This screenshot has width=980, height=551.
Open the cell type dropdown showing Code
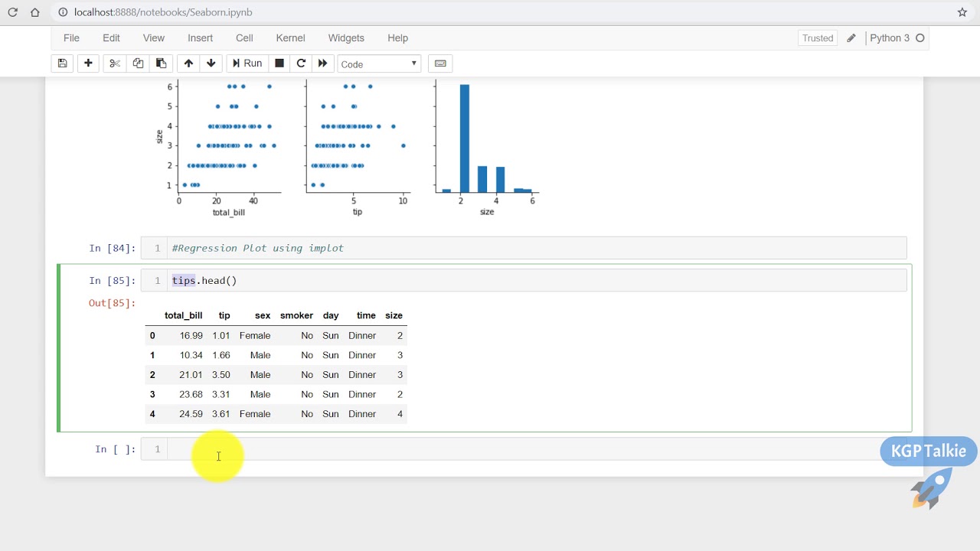pyautogui.click(x=379, y=64)
